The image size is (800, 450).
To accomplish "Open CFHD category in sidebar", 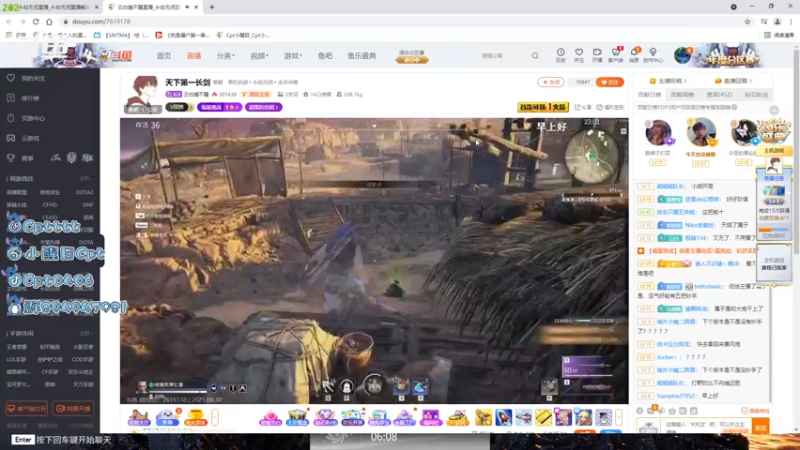I will 49,205.
